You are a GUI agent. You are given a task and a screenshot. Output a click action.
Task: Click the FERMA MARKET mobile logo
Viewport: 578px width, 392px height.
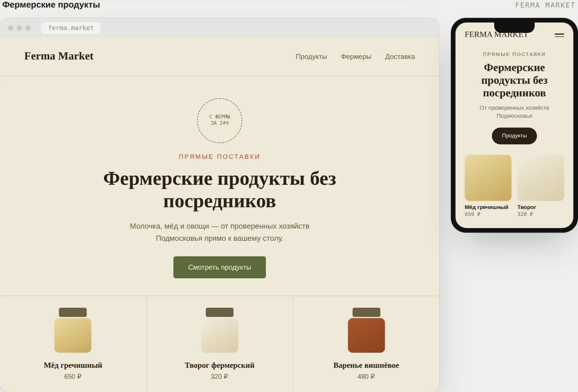(x=496, y=35)
